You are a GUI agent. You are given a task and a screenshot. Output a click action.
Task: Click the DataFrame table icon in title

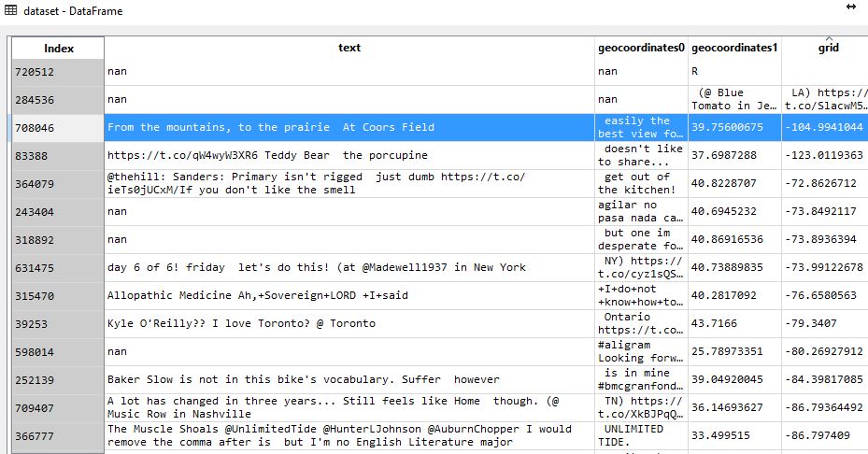click(10, 10)
